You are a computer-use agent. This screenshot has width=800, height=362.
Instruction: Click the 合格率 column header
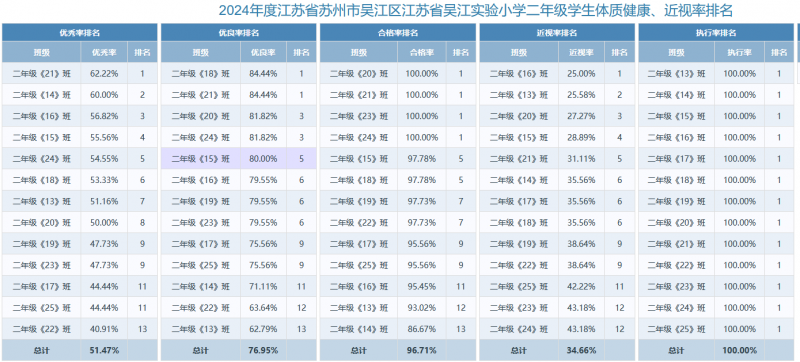pos(422,52)
